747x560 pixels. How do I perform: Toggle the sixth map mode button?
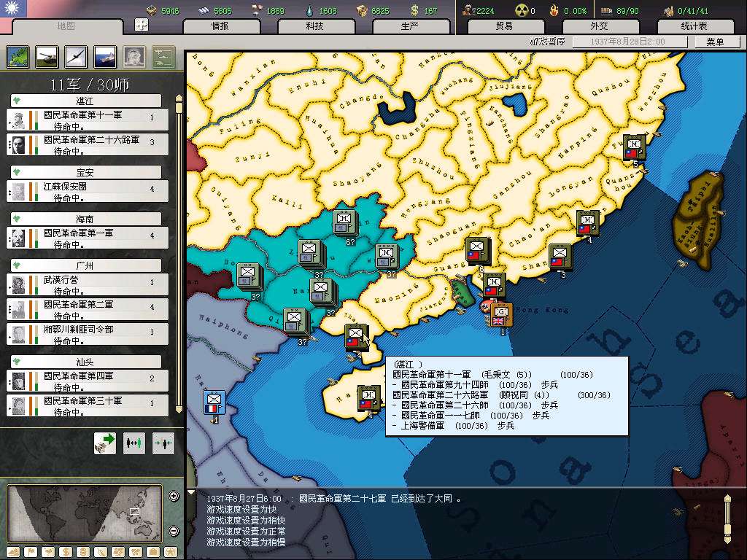tap(100, 553)
